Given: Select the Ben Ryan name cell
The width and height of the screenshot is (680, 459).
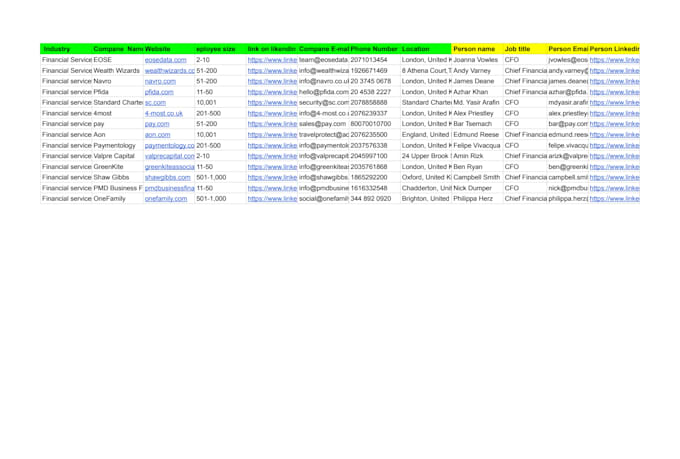Looking at the screenshot, I should (477, 167).
